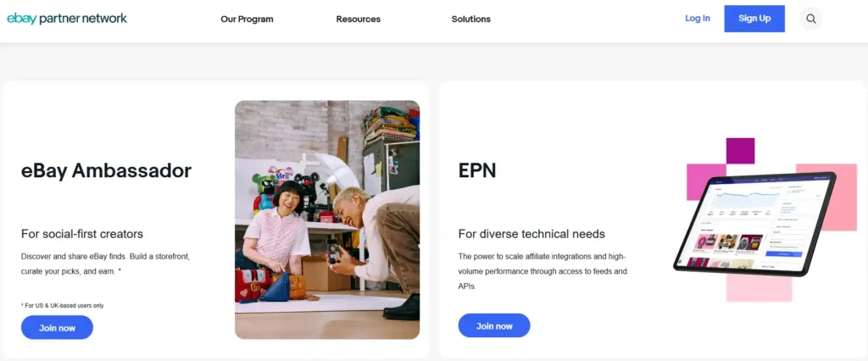Click the Log In link

click(x=698, y=19)
